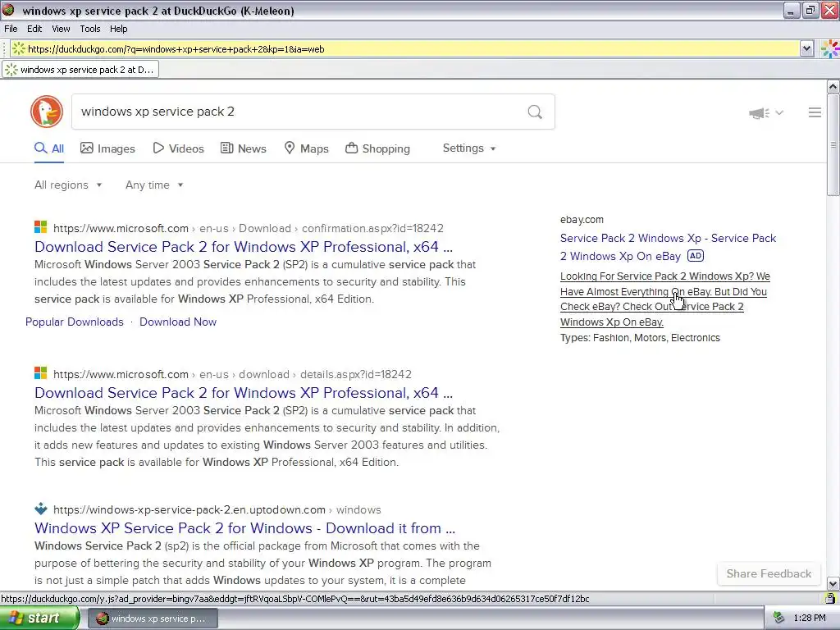Open the hamburger menu icon
840x630 pixels.
(815, 112)
